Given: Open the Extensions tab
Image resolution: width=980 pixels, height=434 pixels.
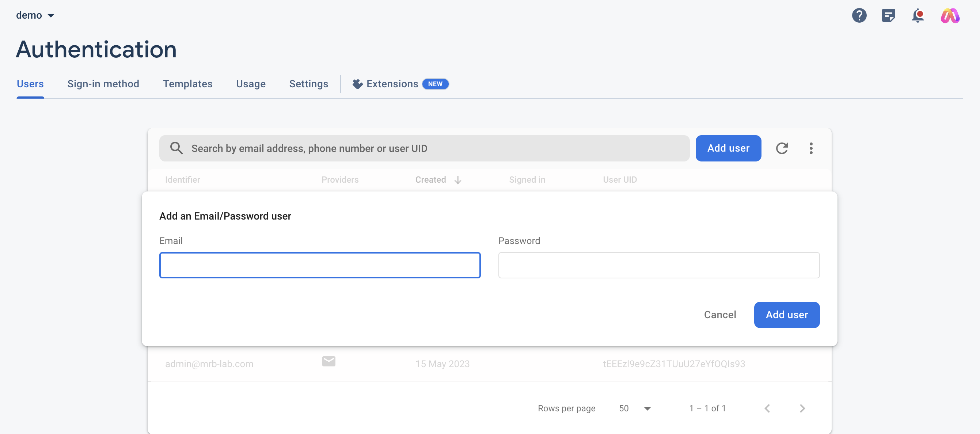Looking at the screenshot, I should 392,84.
